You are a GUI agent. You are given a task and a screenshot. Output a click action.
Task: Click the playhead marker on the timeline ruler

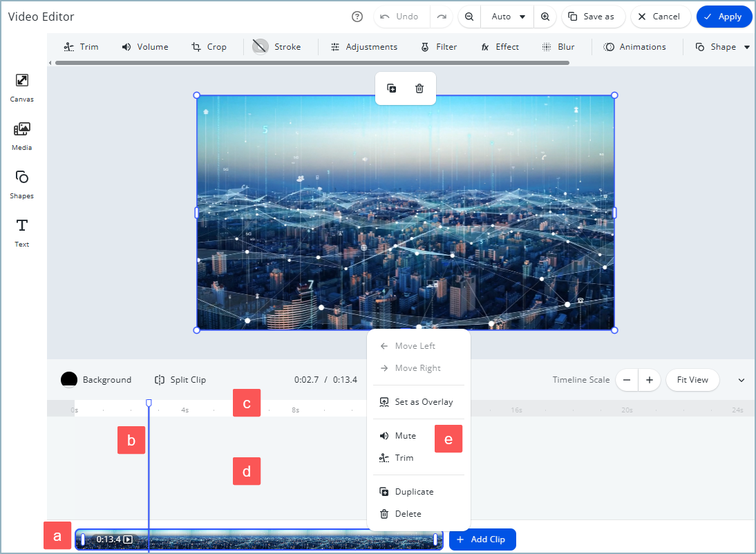point(149,401)
